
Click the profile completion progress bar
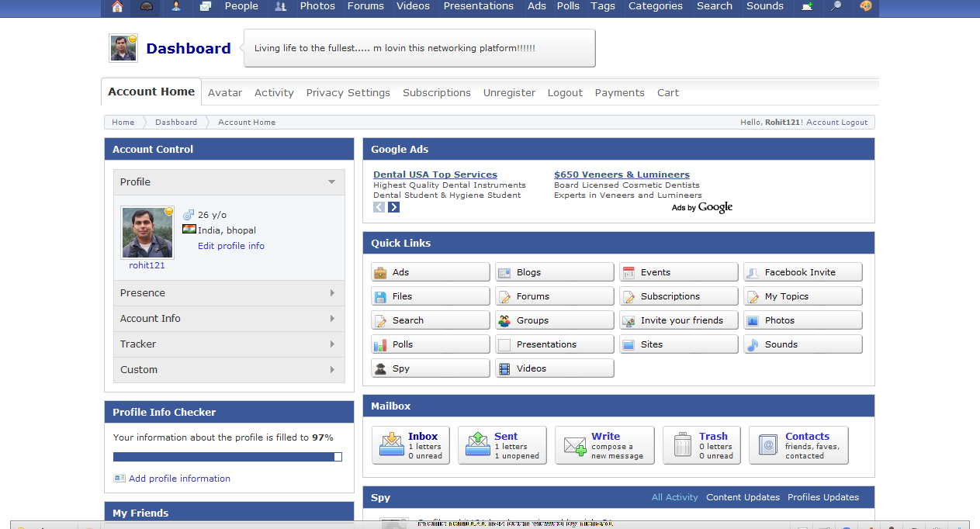(x=227, y=457)
